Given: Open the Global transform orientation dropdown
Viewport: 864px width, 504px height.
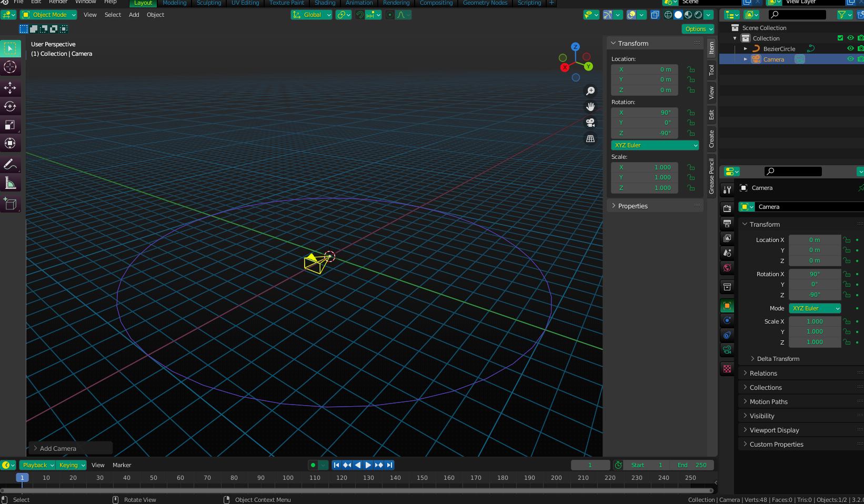Looking at the screenshot, I should point(312,15).
